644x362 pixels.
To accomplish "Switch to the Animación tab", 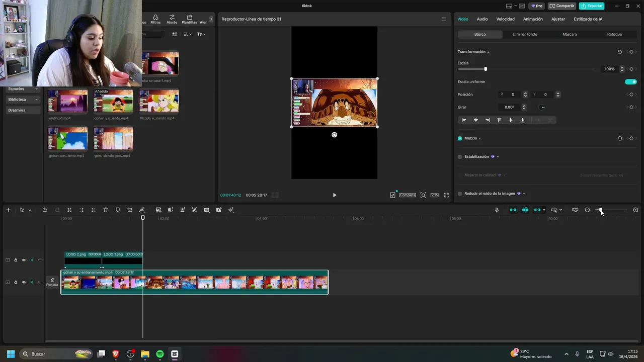I will pos(533,19).
